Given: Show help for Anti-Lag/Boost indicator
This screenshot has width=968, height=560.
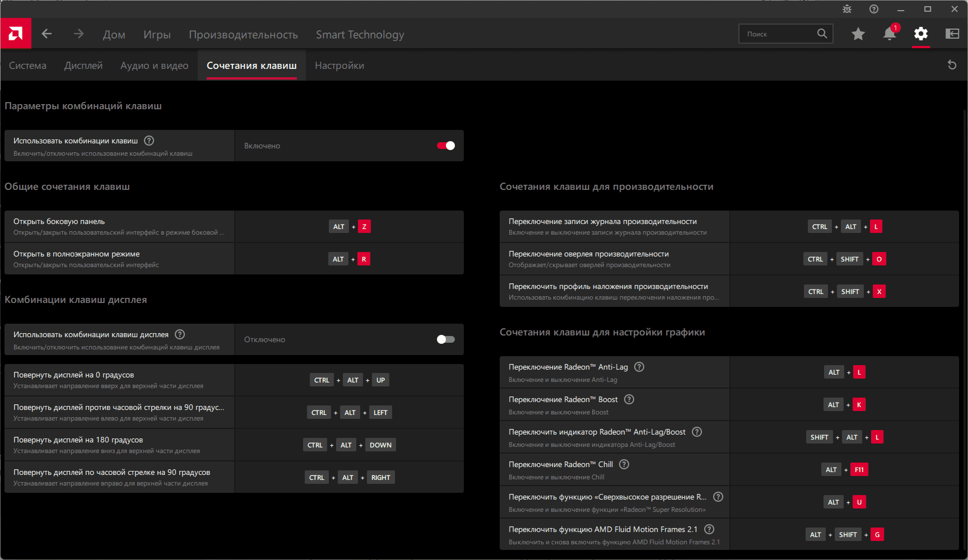Looking at the screenshot, I should pos(697,432).
